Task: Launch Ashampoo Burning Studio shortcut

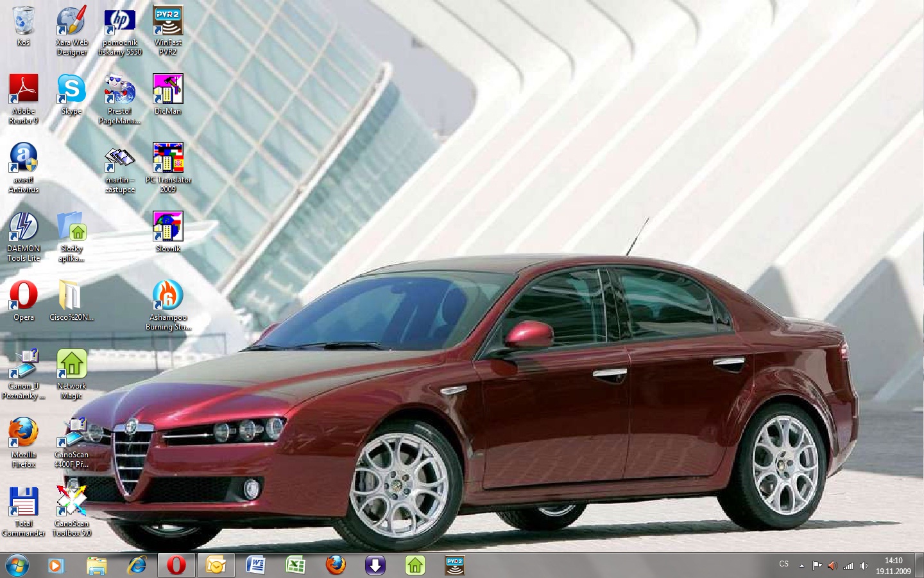Action: point(167,296)
